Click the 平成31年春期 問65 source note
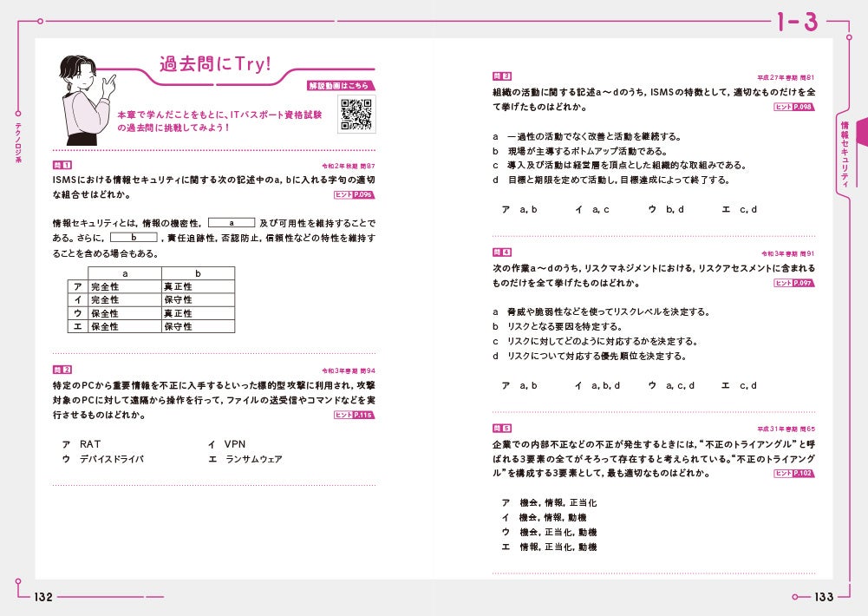 (786, 429)
